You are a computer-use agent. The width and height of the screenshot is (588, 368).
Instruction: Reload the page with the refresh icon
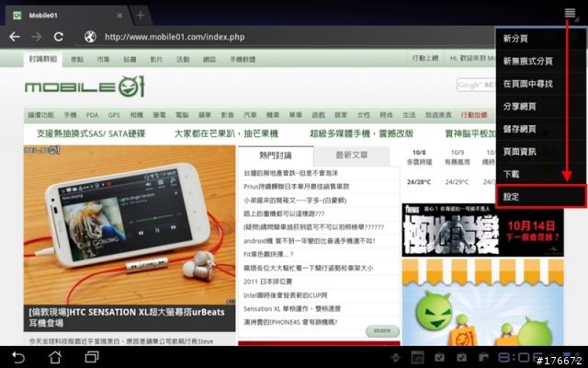pyautogui.click(x=59, y=37)
